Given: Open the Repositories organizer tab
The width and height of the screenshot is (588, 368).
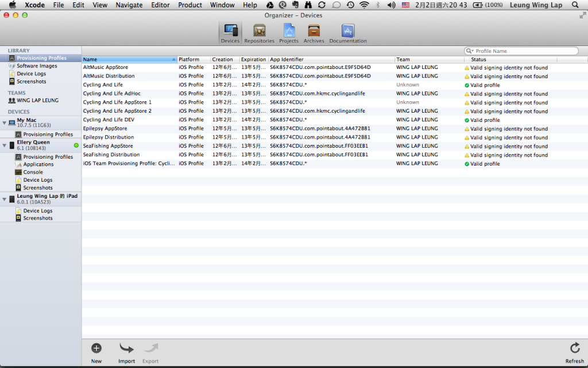Looking at the screenshot, I should [259, 33].
